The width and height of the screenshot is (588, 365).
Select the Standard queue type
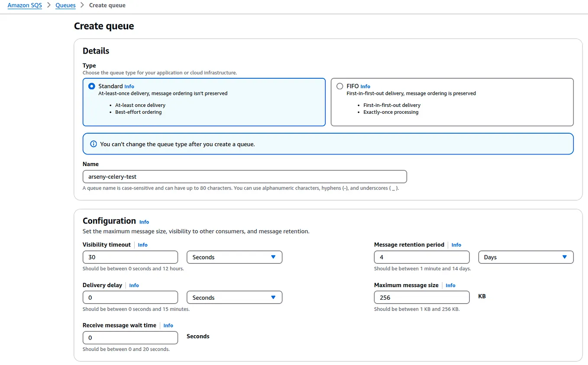pos(91,86)
